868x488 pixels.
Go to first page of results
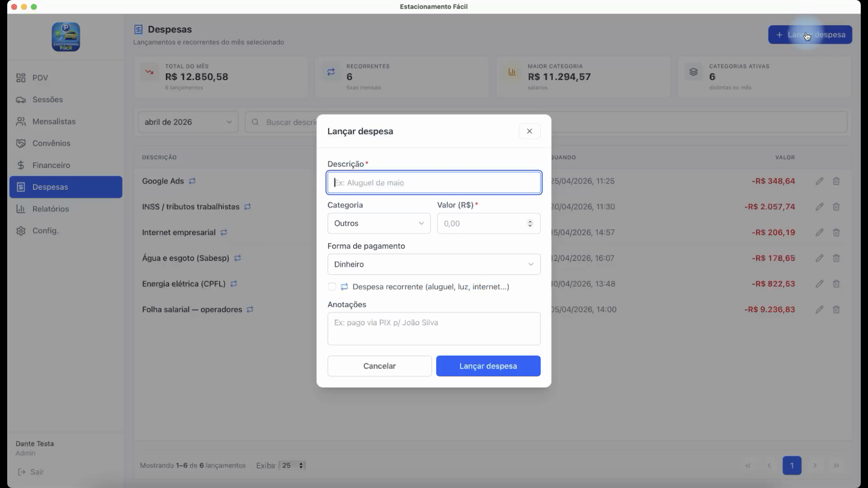click(748, 465)
